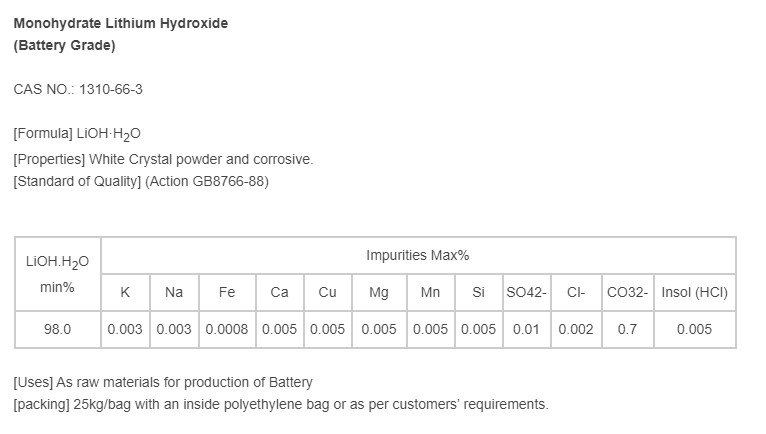Click the packing 25kg/bag line

coord(281,404)
